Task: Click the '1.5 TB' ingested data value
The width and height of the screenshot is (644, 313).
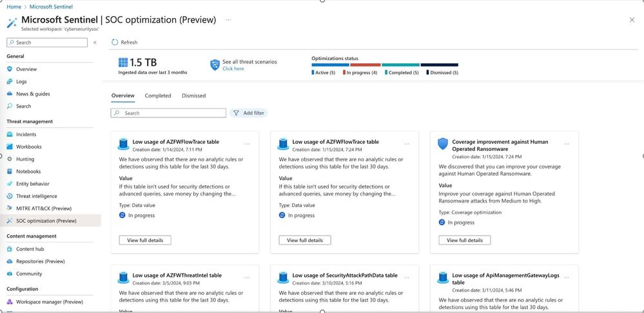Action: (x=143, y=63)
